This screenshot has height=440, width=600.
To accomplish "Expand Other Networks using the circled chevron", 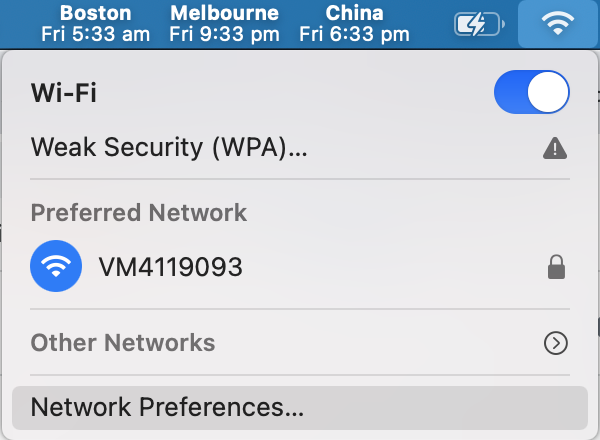I will coord(555,343).
